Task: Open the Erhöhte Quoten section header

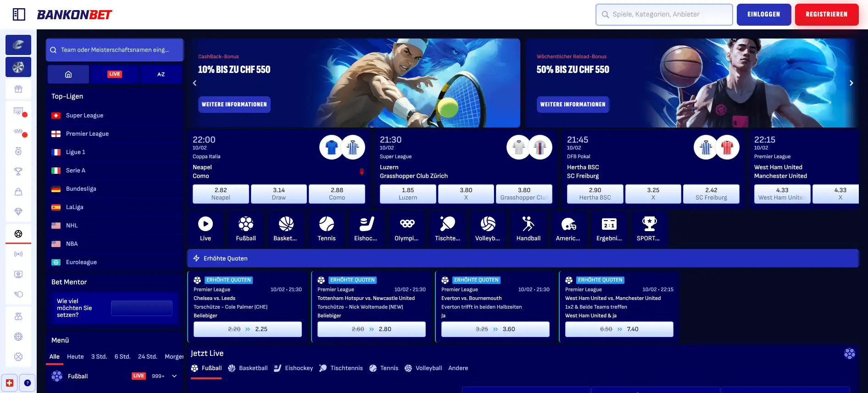Action: tap(523, 258)
